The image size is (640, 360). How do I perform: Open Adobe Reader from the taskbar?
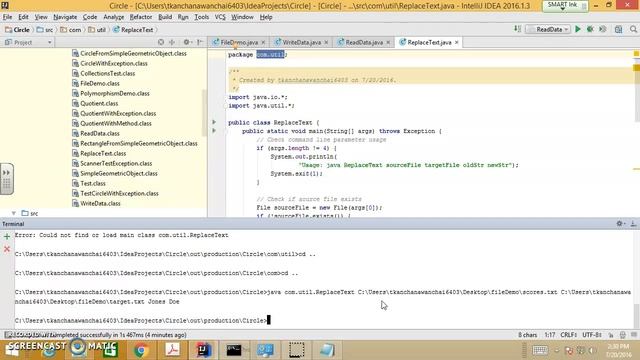pyautogui.click(x=172, y=350)
